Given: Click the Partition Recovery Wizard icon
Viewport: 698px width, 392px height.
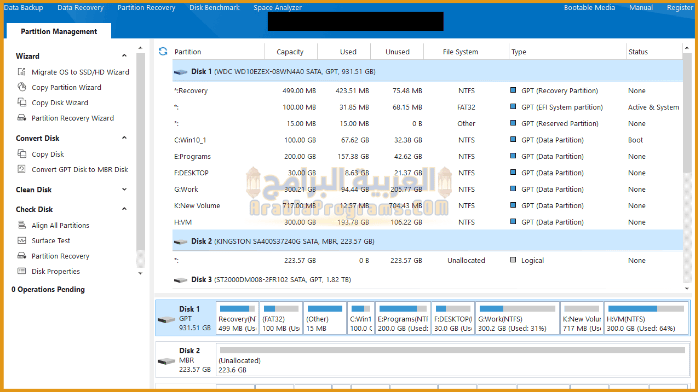Looking at the screenshot, I should pos(21,118).
